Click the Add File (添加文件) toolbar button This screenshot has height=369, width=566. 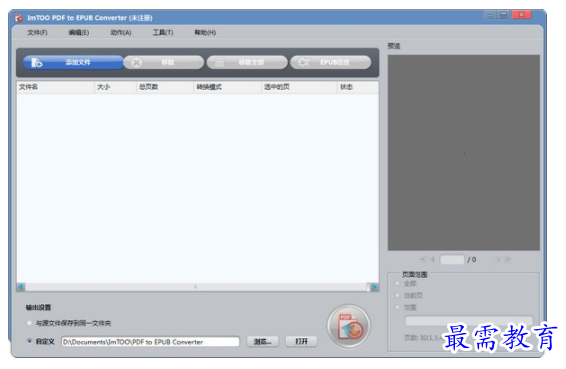(73, 62)
